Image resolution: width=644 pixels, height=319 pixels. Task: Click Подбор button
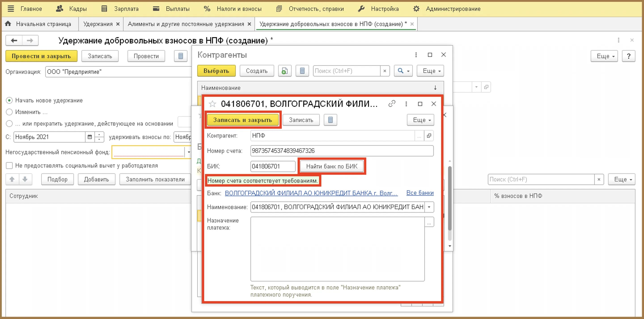coord(57,179)
